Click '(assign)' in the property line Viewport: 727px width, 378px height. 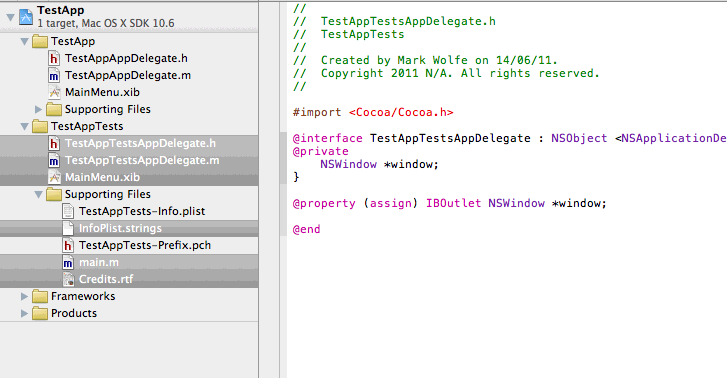coord(390,203)
